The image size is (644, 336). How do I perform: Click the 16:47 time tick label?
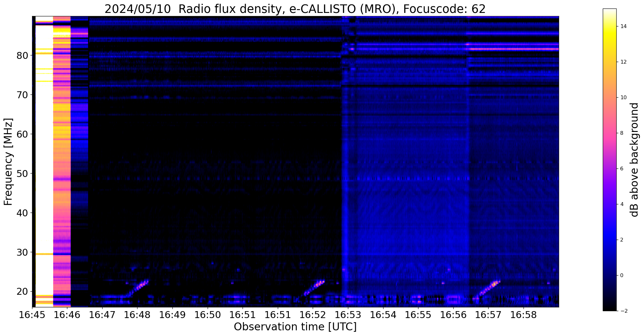coord(102,315)
